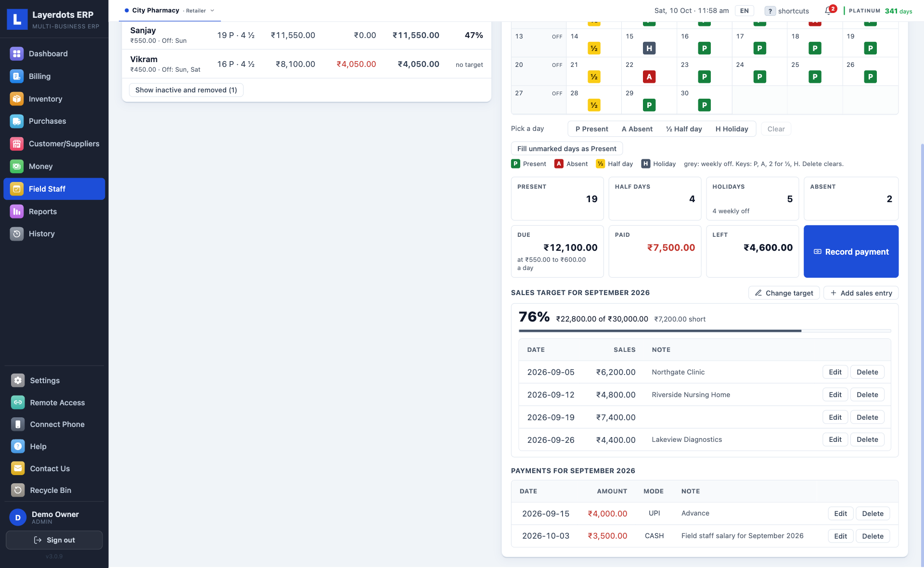The width and height of the screenshot is (924, 568).
Task: Open keyboard shortcuts help
Action: (786, 11)
